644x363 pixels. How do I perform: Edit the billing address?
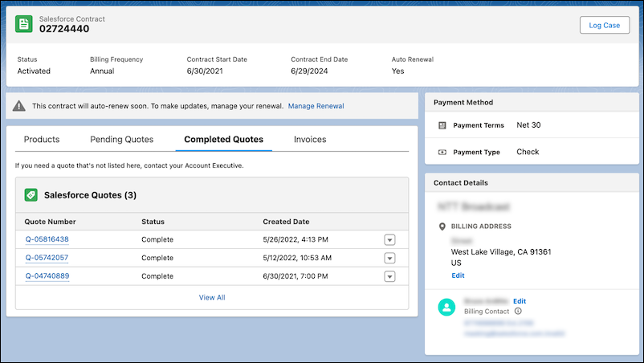click(x=458, y=275)
